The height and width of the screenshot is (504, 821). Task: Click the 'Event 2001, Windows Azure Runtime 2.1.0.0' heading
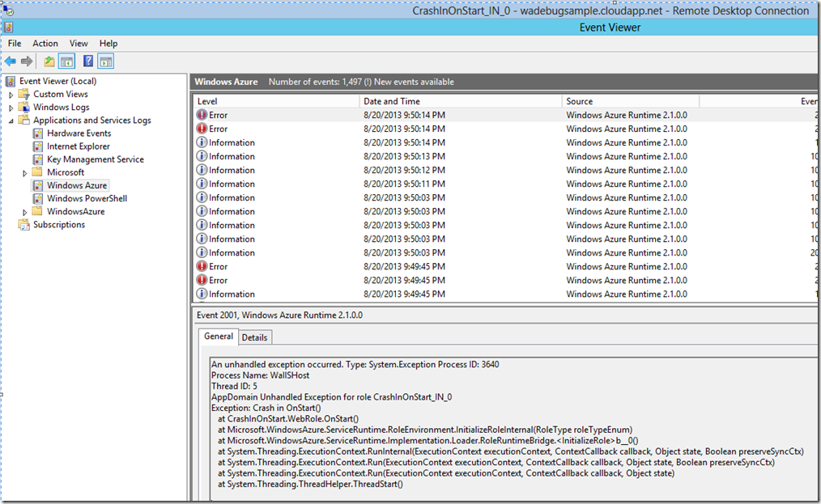279,315
